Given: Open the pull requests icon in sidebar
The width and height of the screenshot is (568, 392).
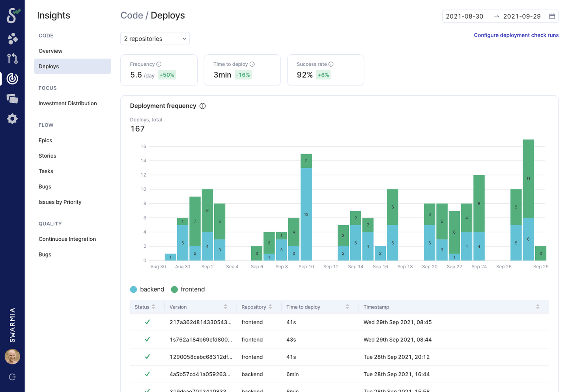Looking at the screenshot, I should tap(12, 59).
